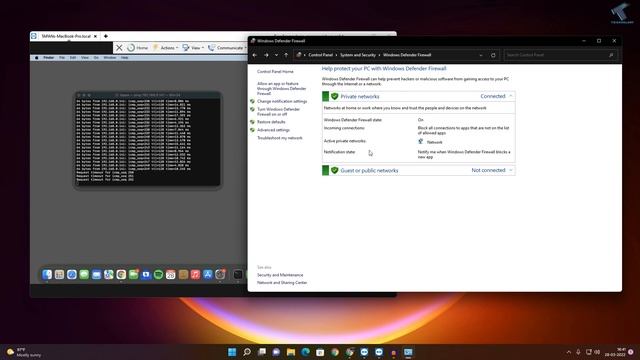The width and height of the screenshot is (640, 360).
Task: Click the Private networks green shield icon
Action: pyautogui.click(x=335, y=96)
